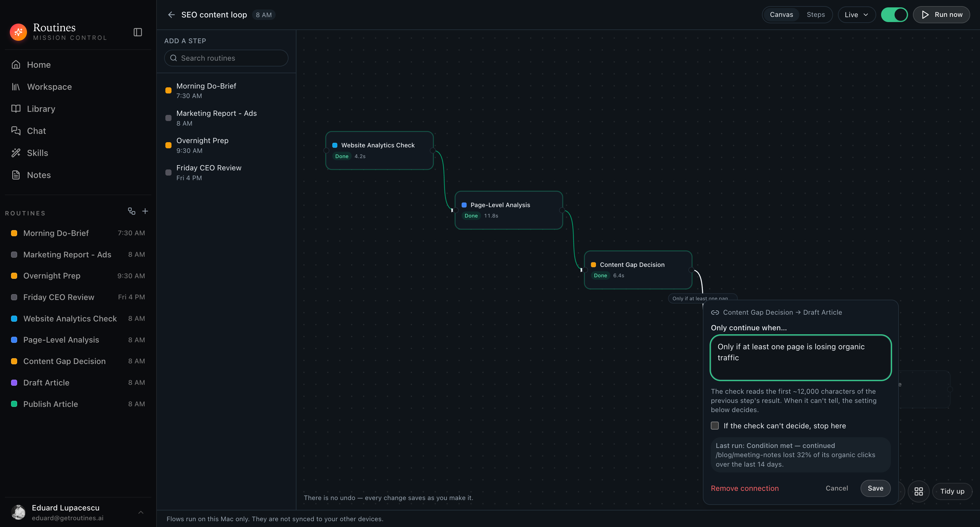Click orange swatch of Morning Do-Brief in Add a step
Screen dimensions: 980x527
coord(168,91)
